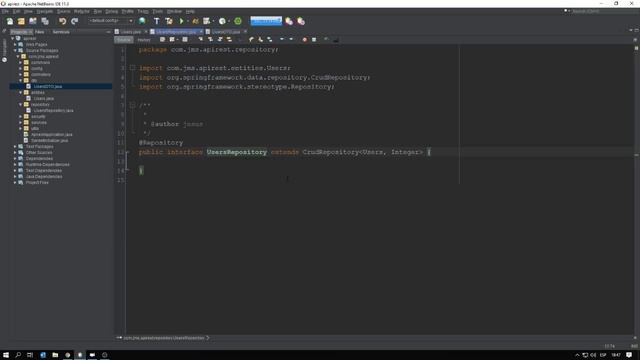This screenshot has width=640, height=360.
Task: Click the @Repository annotation line
Action: point(161,142)
